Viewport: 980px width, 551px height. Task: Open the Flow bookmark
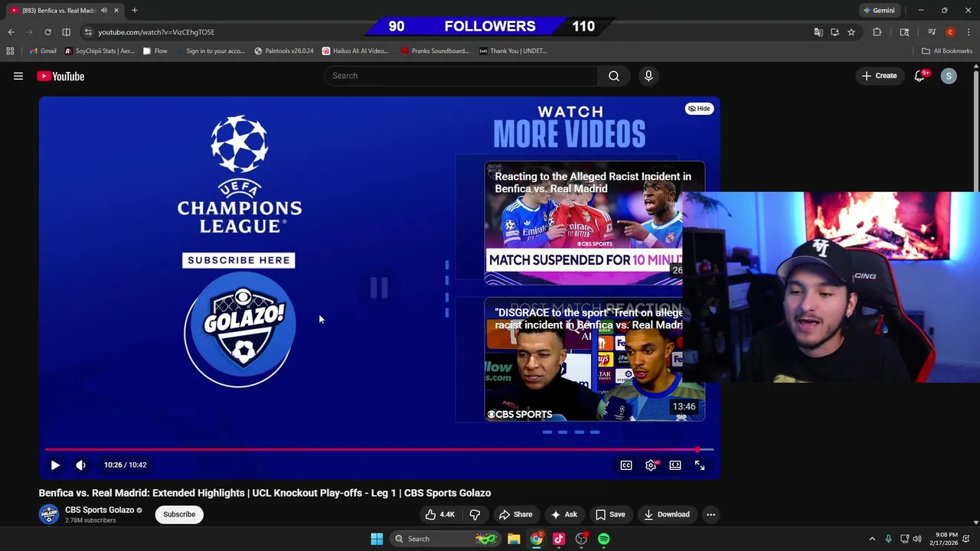(x=155, y=51)
